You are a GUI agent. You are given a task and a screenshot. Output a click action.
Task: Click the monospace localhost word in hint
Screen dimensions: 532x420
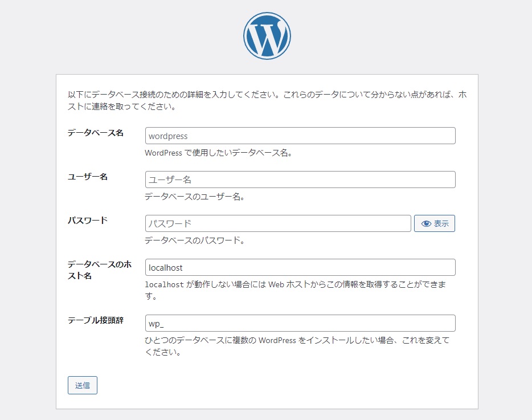pyautogui.click(x=163, y=284)
